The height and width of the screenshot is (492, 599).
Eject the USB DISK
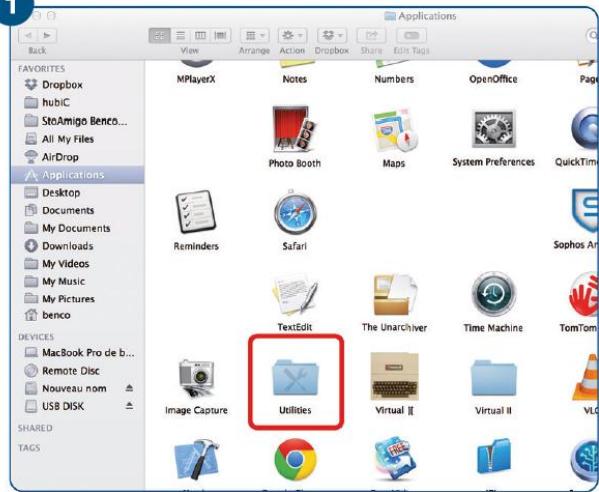(x=130, y=406)
